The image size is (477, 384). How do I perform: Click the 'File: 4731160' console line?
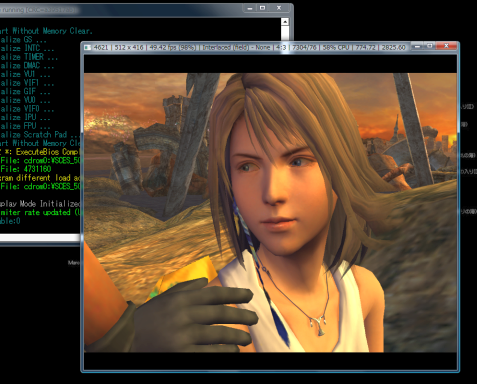pos(26,169)
